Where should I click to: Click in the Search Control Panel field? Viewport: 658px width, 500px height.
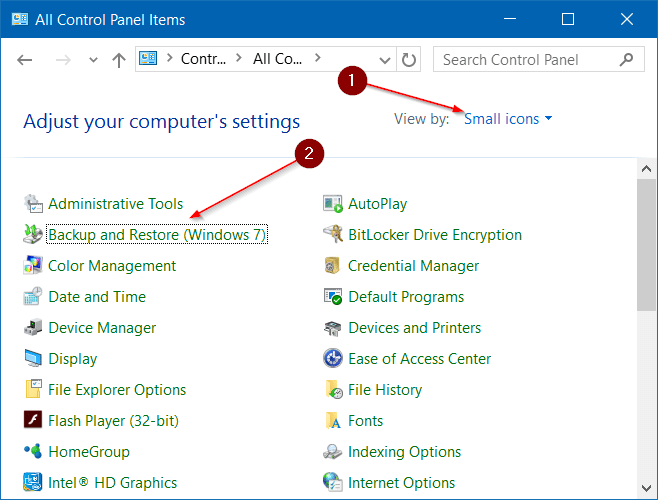click(539, 60)
